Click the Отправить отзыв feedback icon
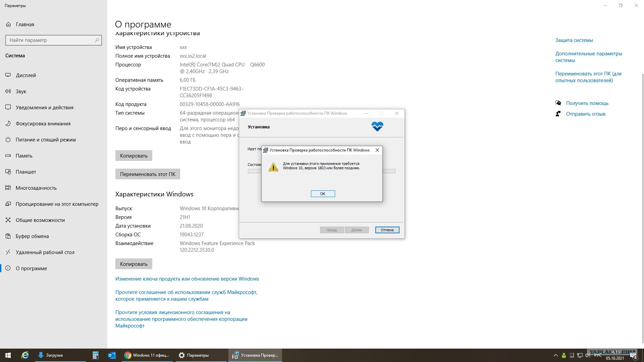 (x=558, y=114)
